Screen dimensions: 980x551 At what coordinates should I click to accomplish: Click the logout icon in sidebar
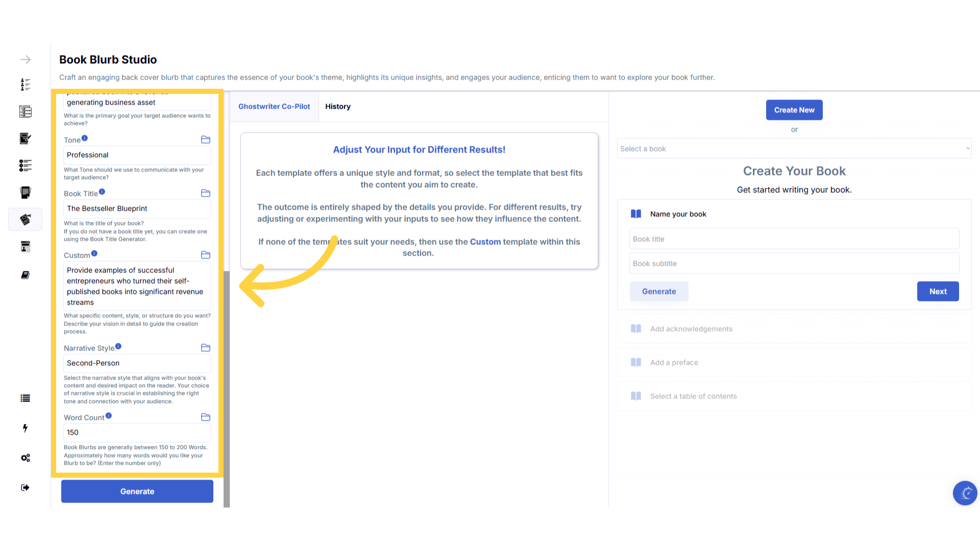(26, 488)
